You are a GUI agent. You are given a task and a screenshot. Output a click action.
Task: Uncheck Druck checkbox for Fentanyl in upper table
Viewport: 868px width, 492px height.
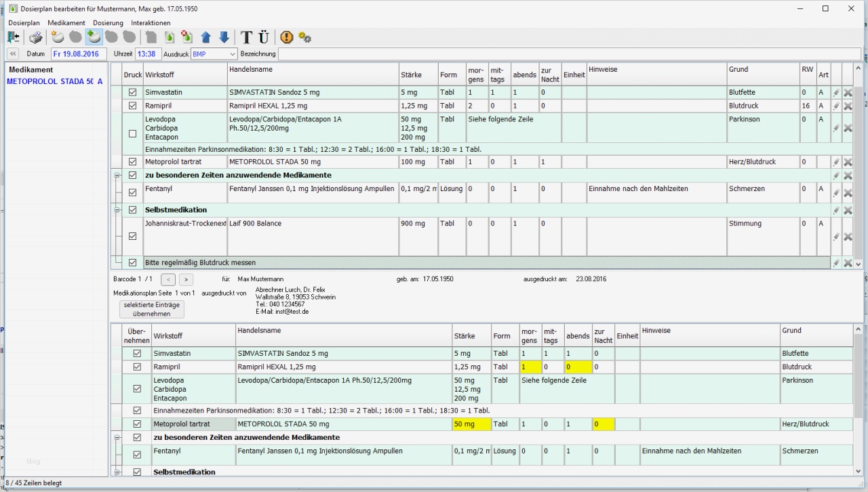click(133, 192)
